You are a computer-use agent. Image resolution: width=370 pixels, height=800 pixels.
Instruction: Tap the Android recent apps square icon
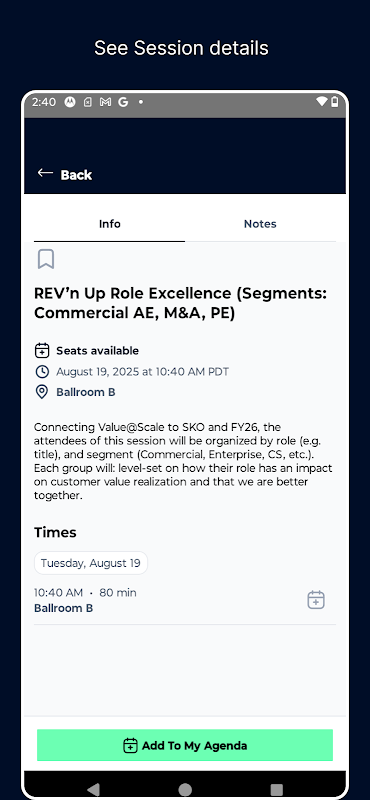(277, 789)
